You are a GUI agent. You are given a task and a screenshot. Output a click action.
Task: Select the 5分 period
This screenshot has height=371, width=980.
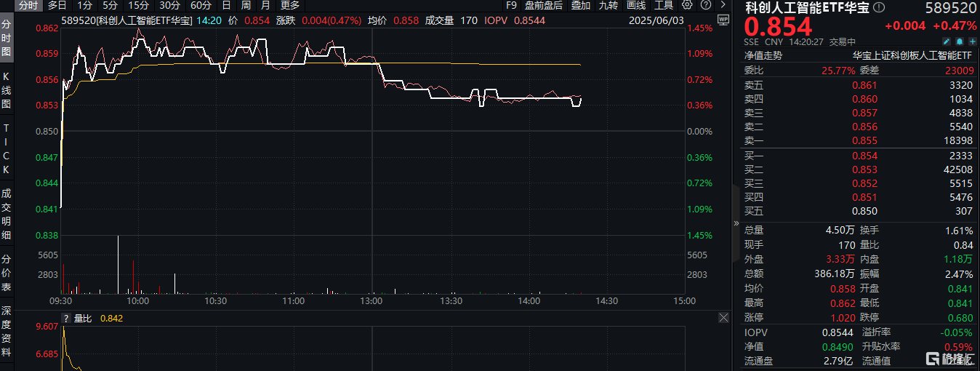tap(110, 5)
